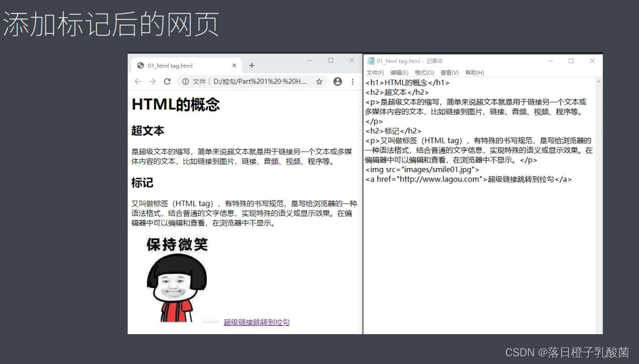Open the Chrome profile avatar
The height and width of the screenshot is (364, 639).
click(338, 82)
